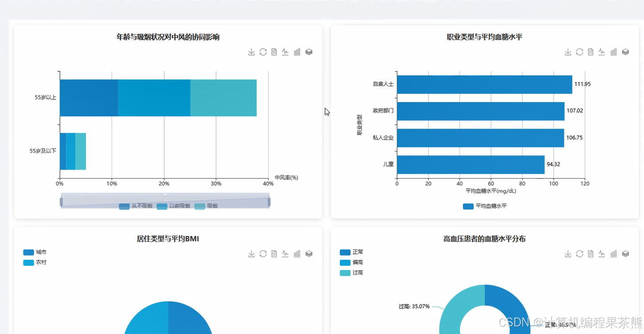The image size is (644, 334).
Task: Open data view on residence BMI chart
Action: click(274, 254)
